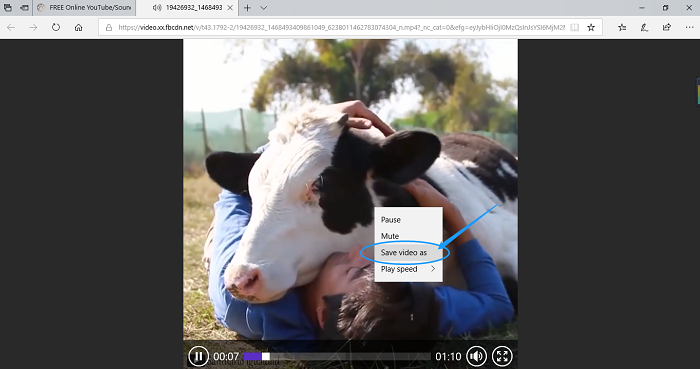This screenshot has height=369, width=700.
Task: Mute tab via tab audio icon
Action: coord(157,8)
